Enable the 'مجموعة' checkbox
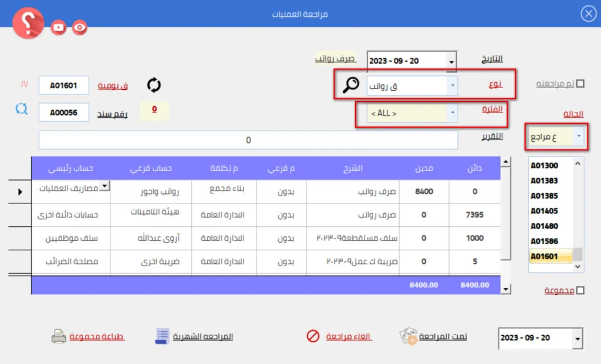The height and width of the screenshot is (364, 601). [580, 290]
